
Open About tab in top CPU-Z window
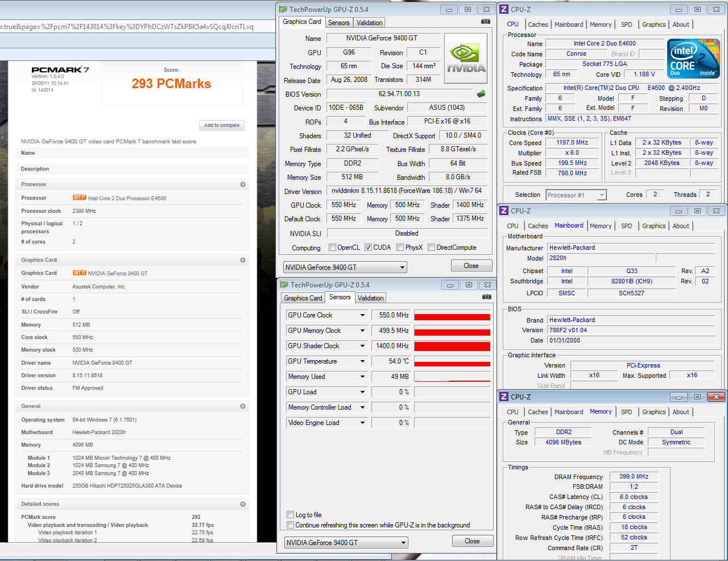tap(681, 24)
